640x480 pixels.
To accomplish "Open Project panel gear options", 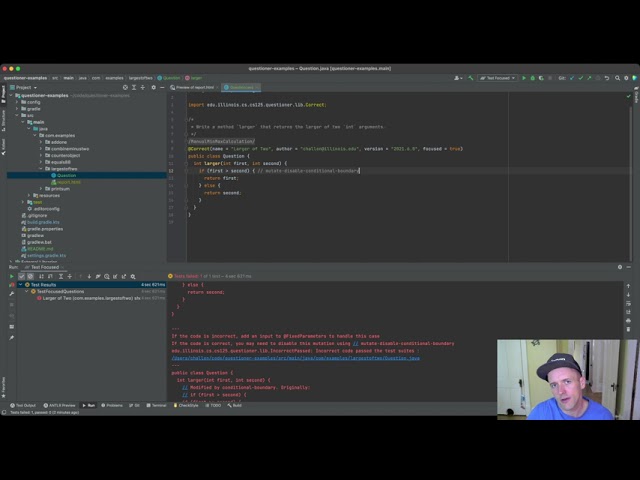I will pos(153,87).
